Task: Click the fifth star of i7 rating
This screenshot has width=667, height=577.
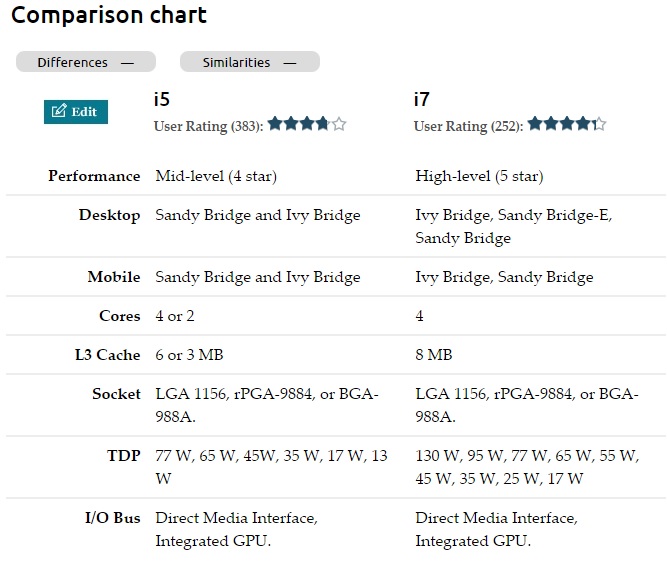Action: tap(599, 124)
